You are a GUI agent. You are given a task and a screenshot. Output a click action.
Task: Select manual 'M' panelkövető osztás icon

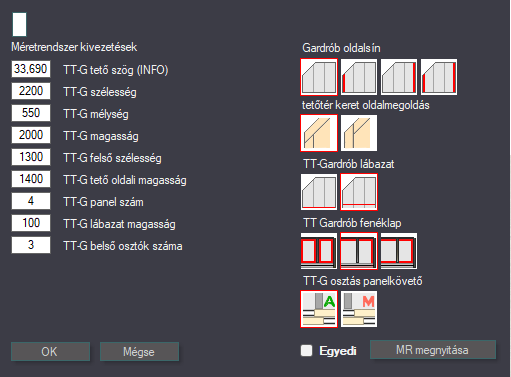(x=359, y=309)
